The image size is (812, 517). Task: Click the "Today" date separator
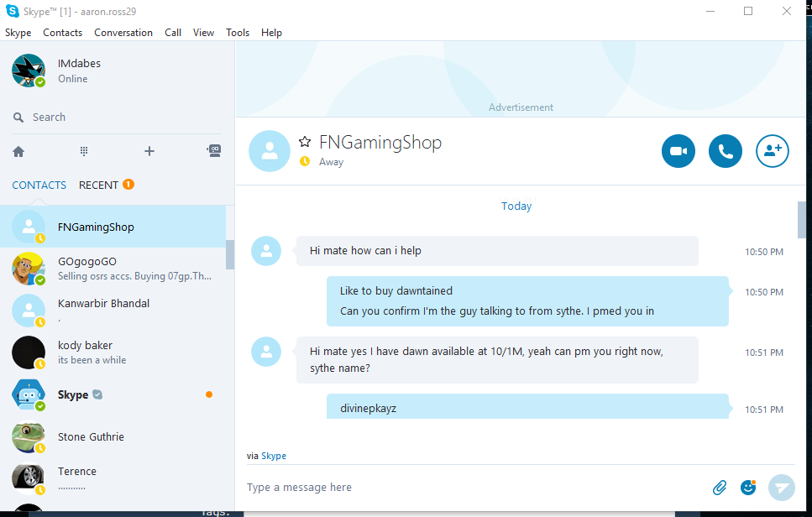pyautogui.click(x=516, y=206)
